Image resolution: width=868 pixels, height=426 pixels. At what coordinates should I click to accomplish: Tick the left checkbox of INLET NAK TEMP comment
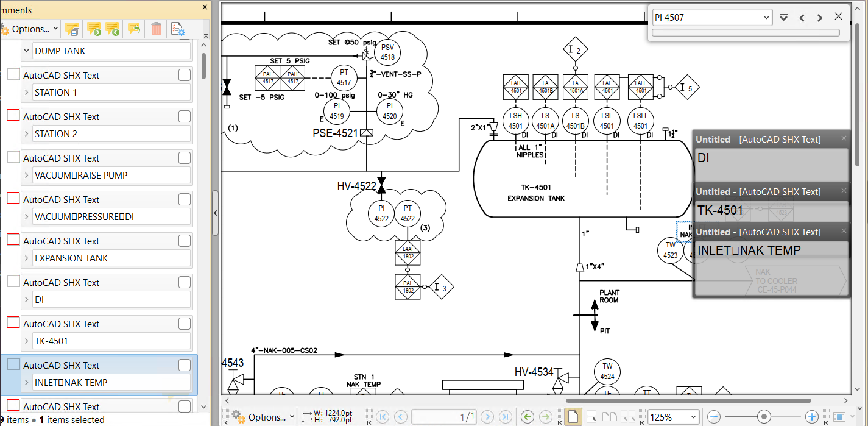coord(13,364)
